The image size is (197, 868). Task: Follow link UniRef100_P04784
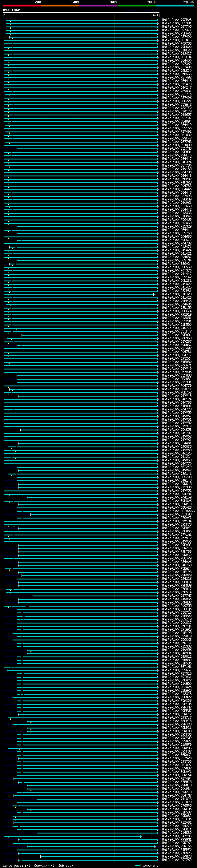(176, 494)
